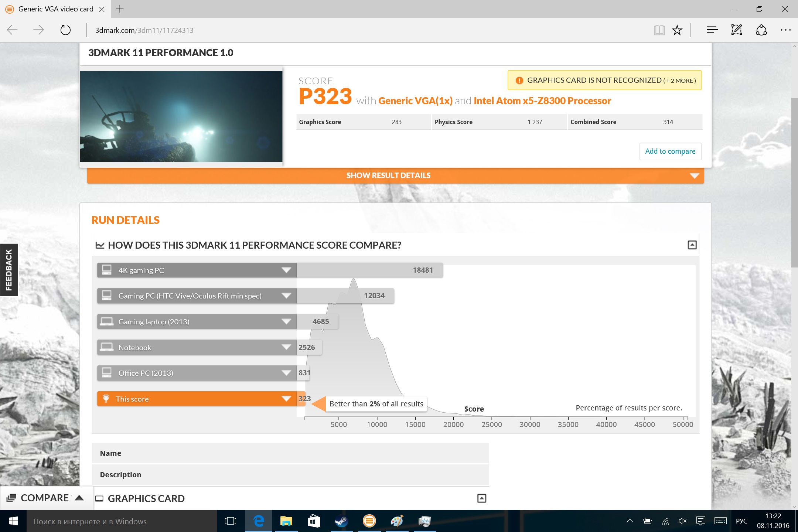Open the monitor graph app in taskbar
Image resolution: width=798 pixels, height=532 pixels.
pos(424,521)
